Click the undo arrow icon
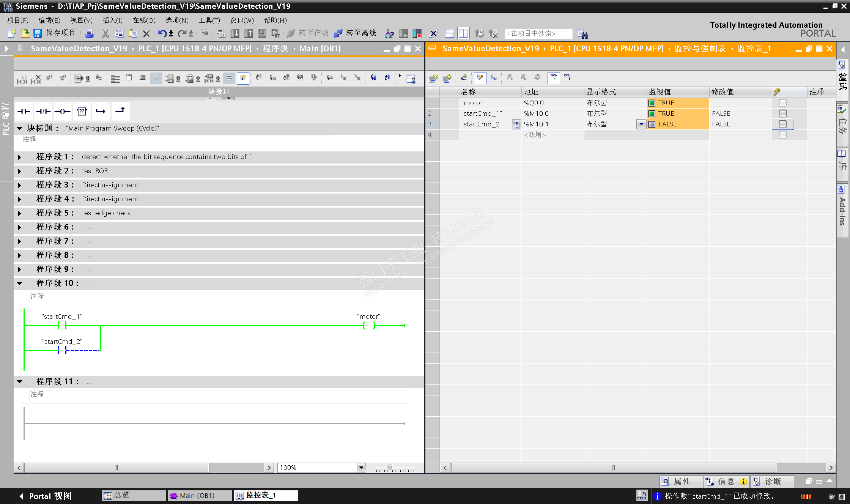 tap(162, 33)
